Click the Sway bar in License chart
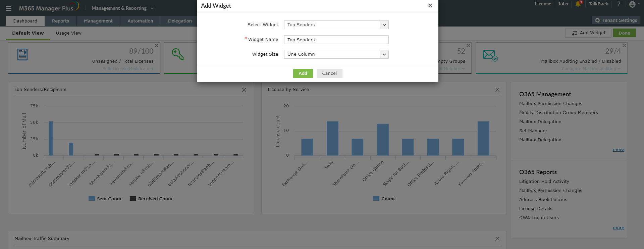 (x=332, y=138)
